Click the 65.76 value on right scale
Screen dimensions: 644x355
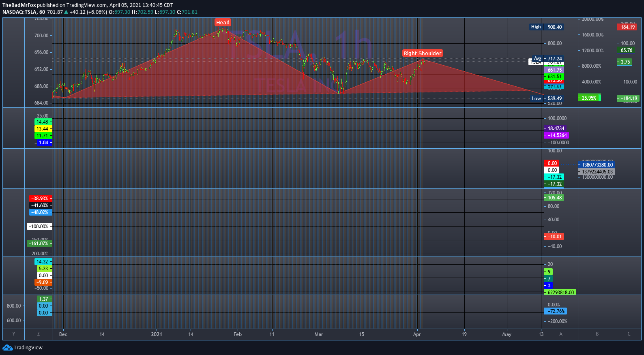point(627,50)
